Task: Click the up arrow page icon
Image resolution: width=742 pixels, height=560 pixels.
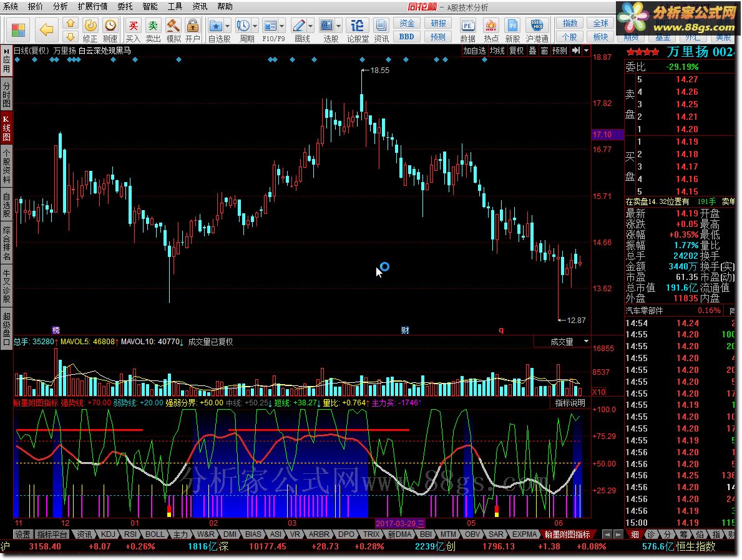Action: 70,23
